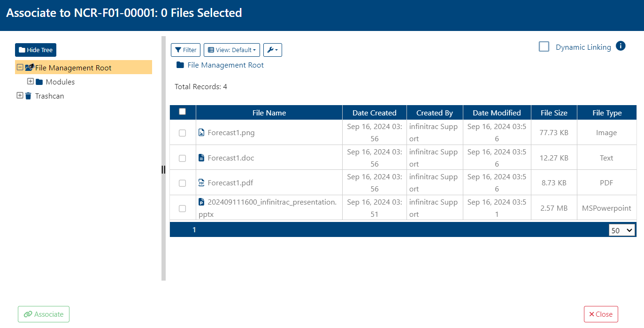The image size is (644, 328).
Task: Enable the Dynamic Linking checkbox
Action: coord(544,46)
